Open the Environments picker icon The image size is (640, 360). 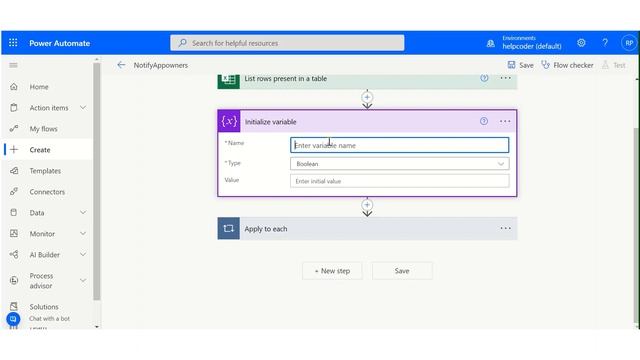pos(491,43)
